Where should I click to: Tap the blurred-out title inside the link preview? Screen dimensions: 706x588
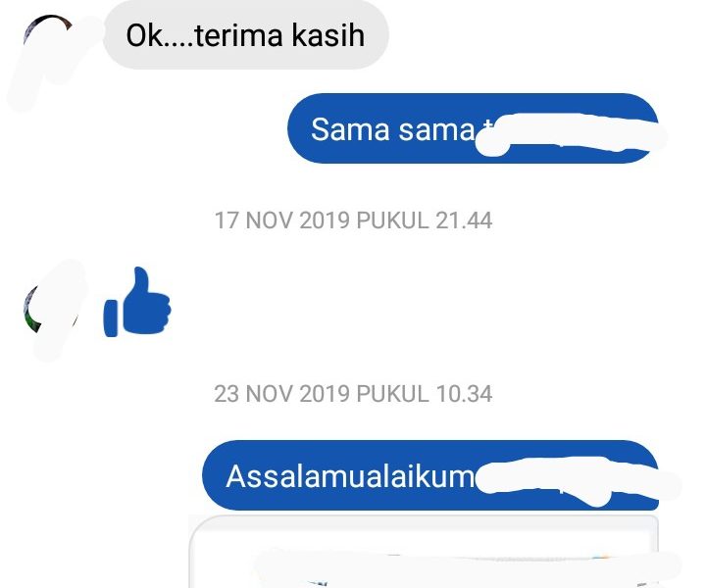(469, 566)
